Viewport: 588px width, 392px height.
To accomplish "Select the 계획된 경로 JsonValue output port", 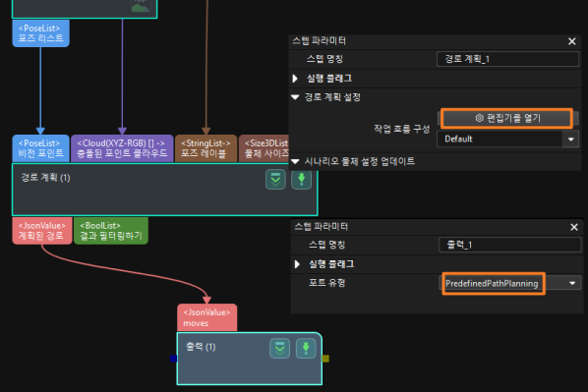I will point(42,231).
